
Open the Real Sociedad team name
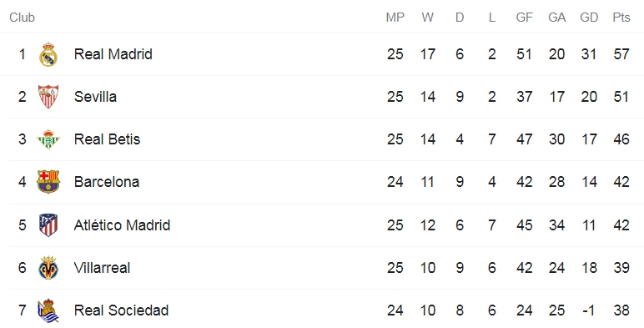click(121, 310)
